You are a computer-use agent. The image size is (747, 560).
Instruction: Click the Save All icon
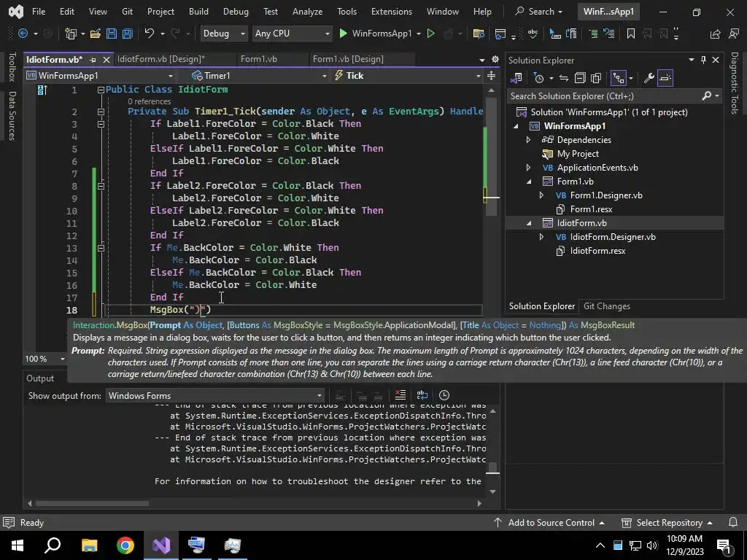click(x=127, y=34)
